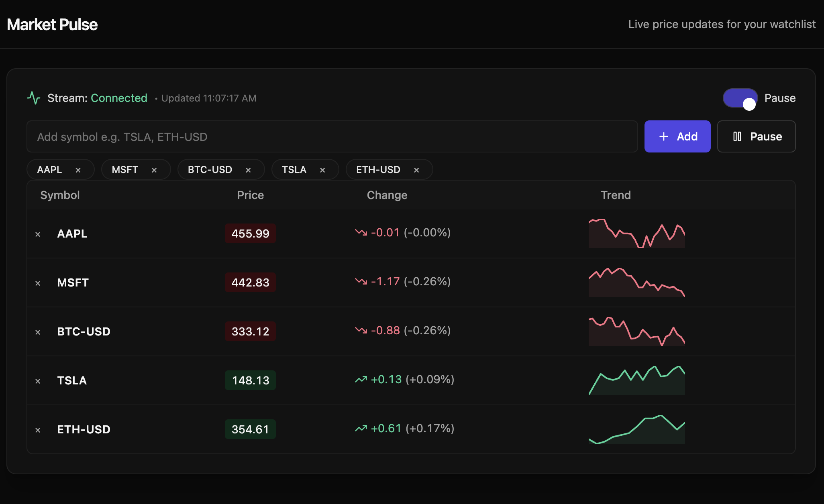The height and width of the screenshot is (504, 824).
Task: Click the +0.13 change value
Action: pos(386,379)
